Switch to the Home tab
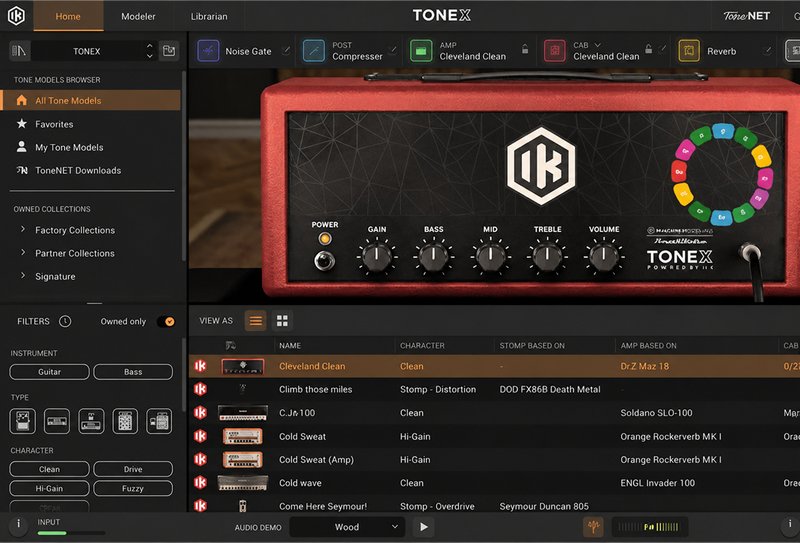The width and height of the screenshot is (800, 543). coord(68,16)
